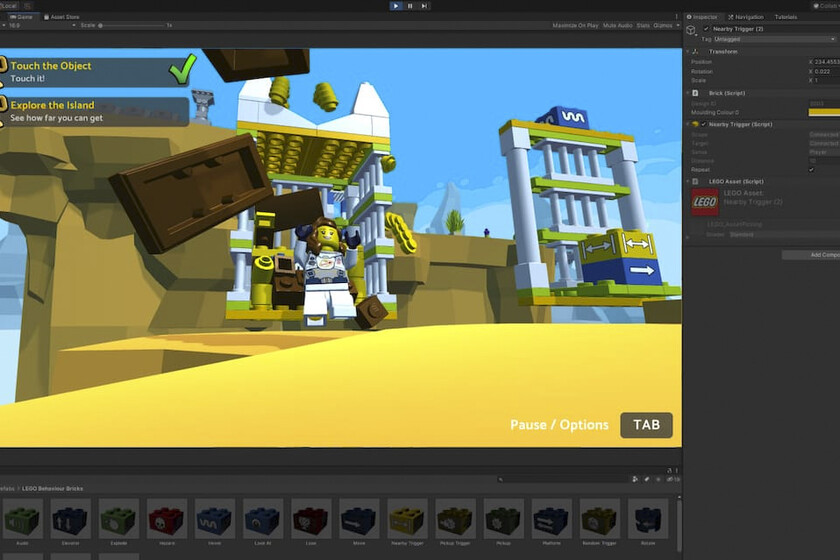
Task: Switch to the Navigation tab
Action: (x=746, y=17)
